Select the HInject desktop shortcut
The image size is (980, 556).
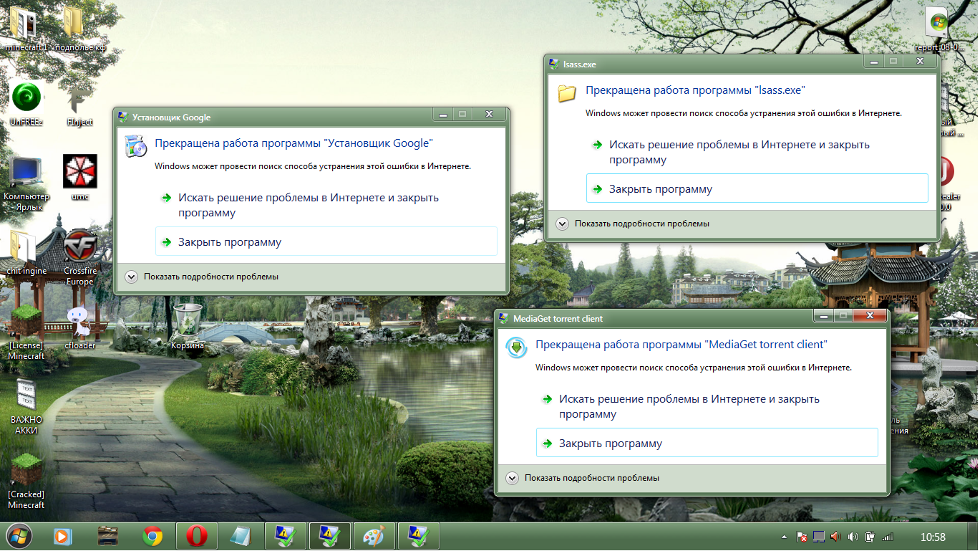[79, 104]
